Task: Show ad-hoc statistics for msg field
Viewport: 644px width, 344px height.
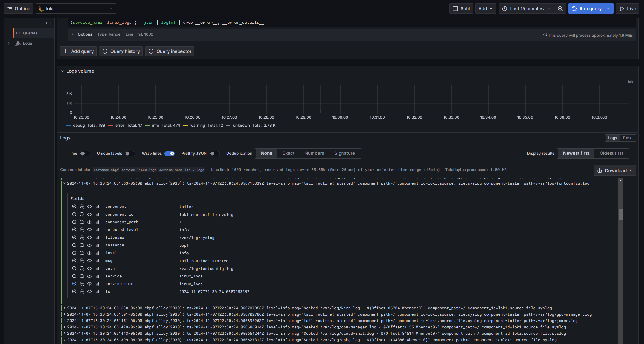Action: coord(97,261)
